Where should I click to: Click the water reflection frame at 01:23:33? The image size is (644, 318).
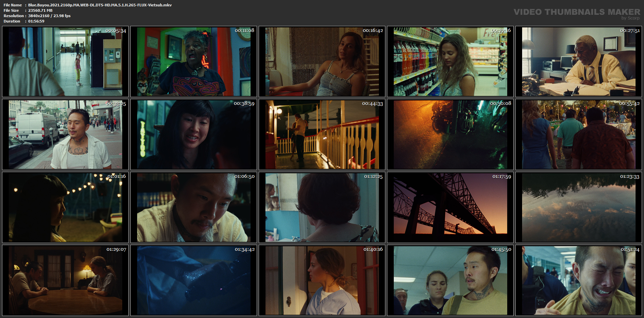[x=579, y=207]
